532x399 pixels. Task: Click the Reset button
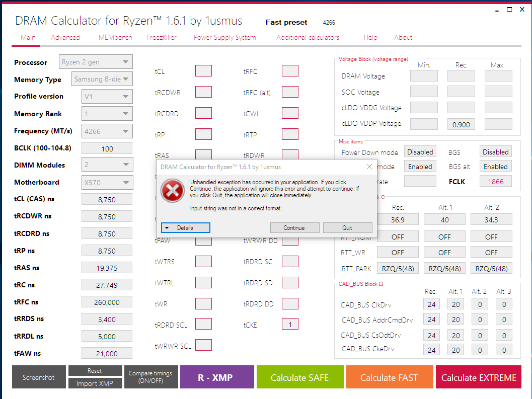coord(95,371)
